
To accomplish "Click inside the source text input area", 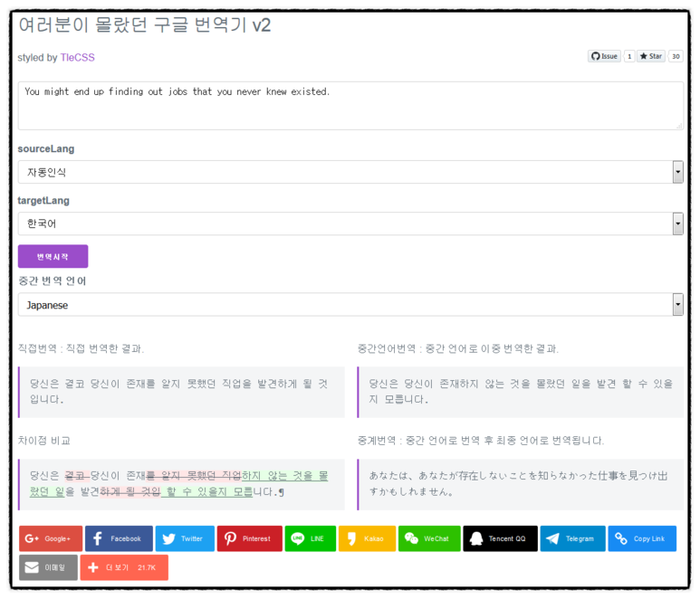I will (x=350, y=105).
